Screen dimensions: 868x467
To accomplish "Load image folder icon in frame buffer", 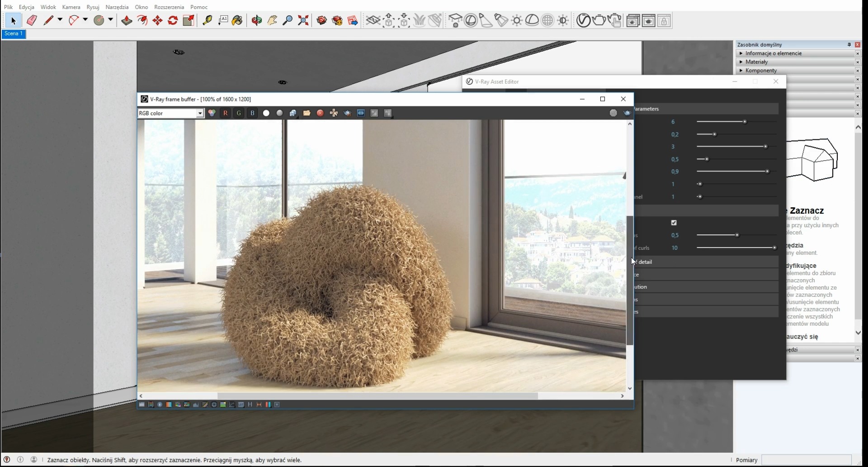I will [307, 113].
